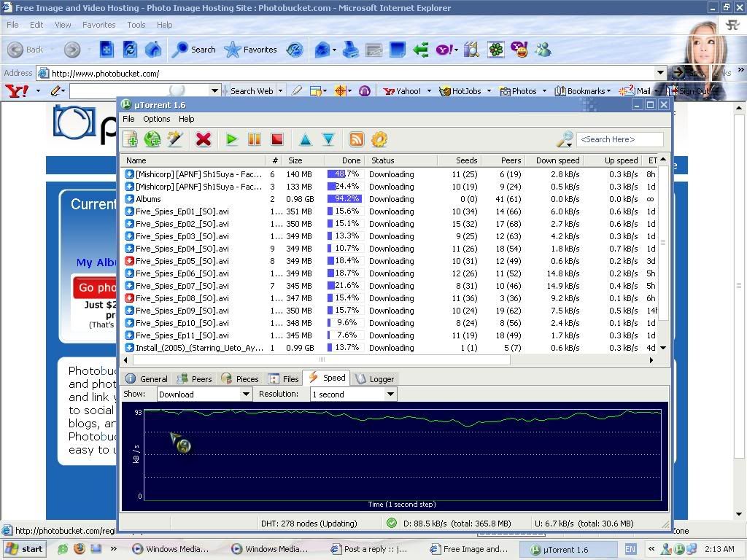The image size is (747, 560).
Task: Click the Windows Start button
Action: pos(25,549)
